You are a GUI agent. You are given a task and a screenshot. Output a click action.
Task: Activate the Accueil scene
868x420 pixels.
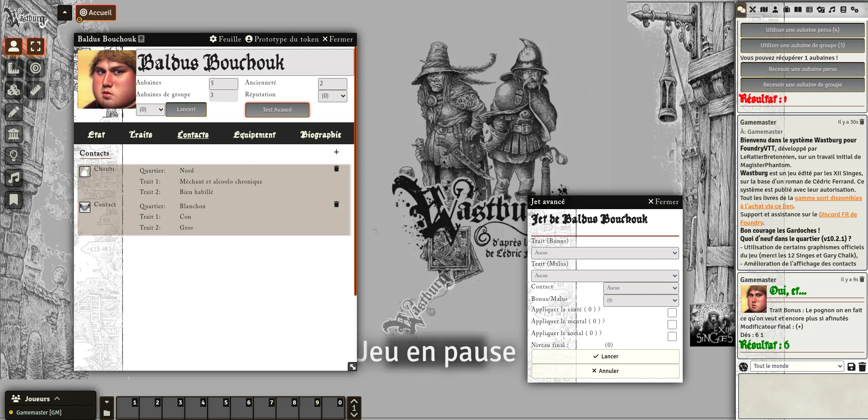96,13
